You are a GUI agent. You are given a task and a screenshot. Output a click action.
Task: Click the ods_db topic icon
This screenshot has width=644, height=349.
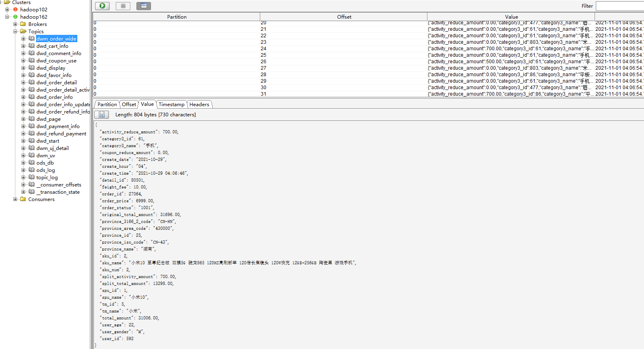point(32,163)
